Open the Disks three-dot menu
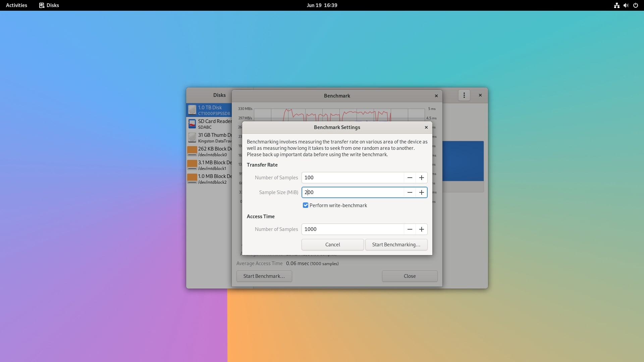 pos(464,95)
